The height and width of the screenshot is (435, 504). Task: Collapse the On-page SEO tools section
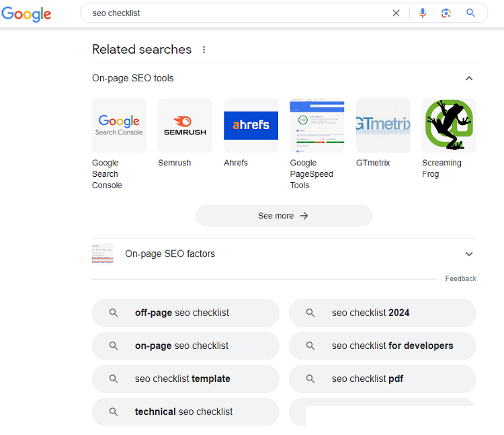[469, 78]
